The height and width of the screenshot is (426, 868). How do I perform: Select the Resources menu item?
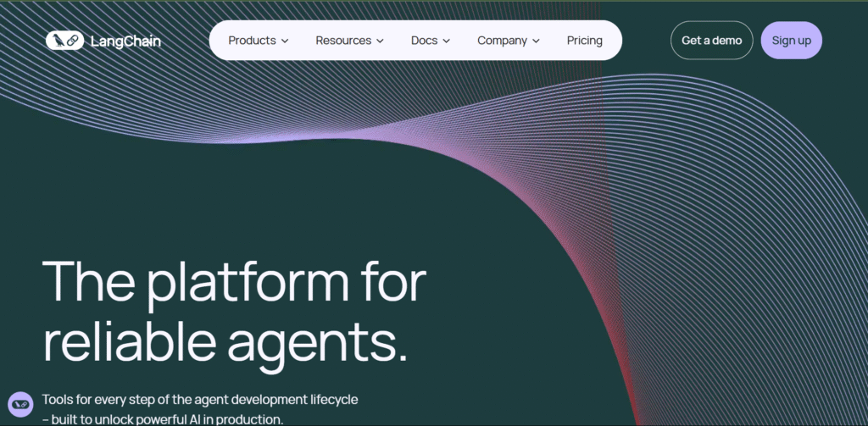[x=343, y=41]
